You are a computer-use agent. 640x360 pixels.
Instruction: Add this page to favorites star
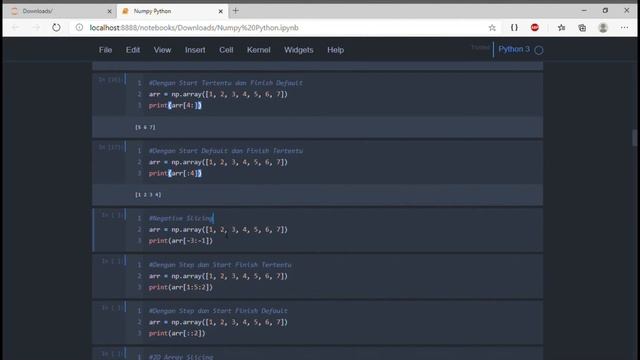pos(492,28)
